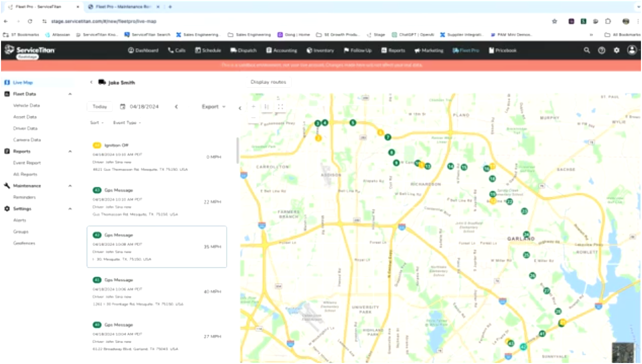Open the Event Type filter dropdown

[128, 123]
